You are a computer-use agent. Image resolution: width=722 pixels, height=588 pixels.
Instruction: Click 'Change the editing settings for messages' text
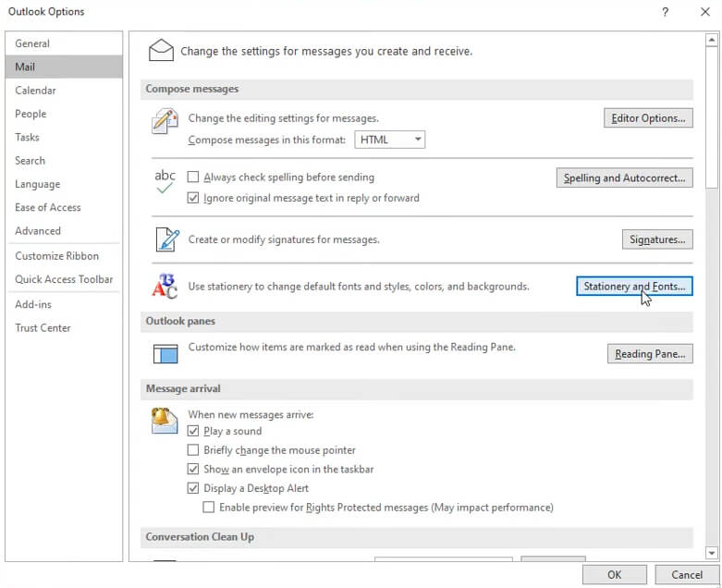click(x=283, y=118)
